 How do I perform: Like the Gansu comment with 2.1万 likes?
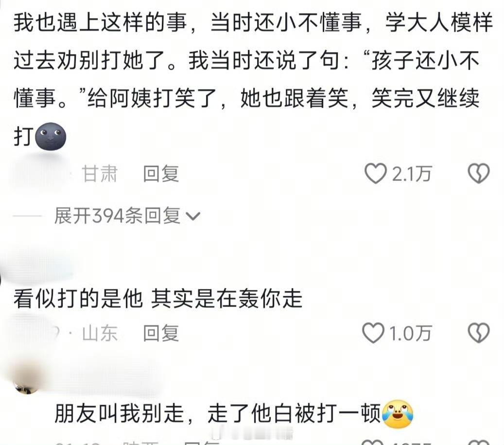pos(375,174)
